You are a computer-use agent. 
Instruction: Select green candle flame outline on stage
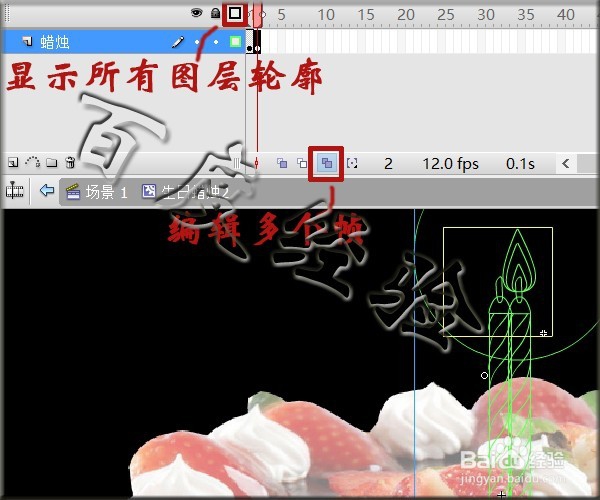517,262
